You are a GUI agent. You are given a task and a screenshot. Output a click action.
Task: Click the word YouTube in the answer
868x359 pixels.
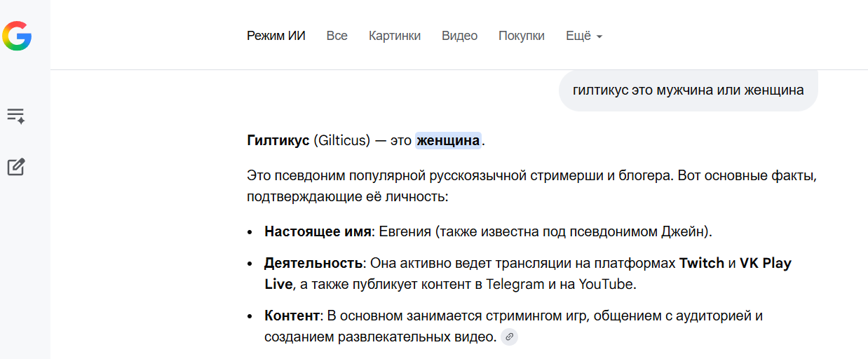click(606, 284)
